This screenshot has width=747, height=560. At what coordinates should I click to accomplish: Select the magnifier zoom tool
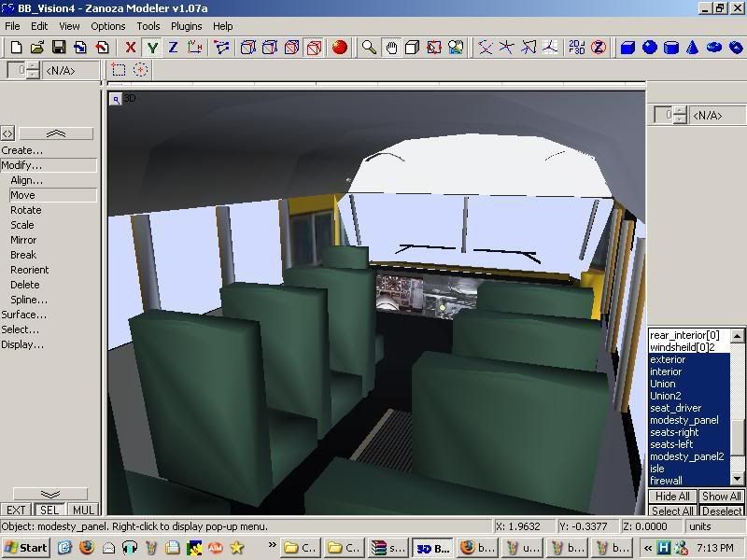(x=370, y=48)
